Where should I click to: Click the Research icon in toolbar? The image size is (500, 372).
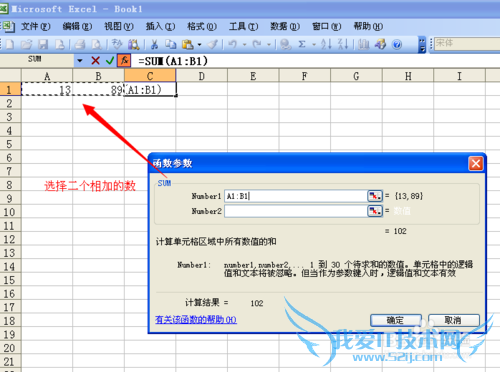click(x=134, y=44)
